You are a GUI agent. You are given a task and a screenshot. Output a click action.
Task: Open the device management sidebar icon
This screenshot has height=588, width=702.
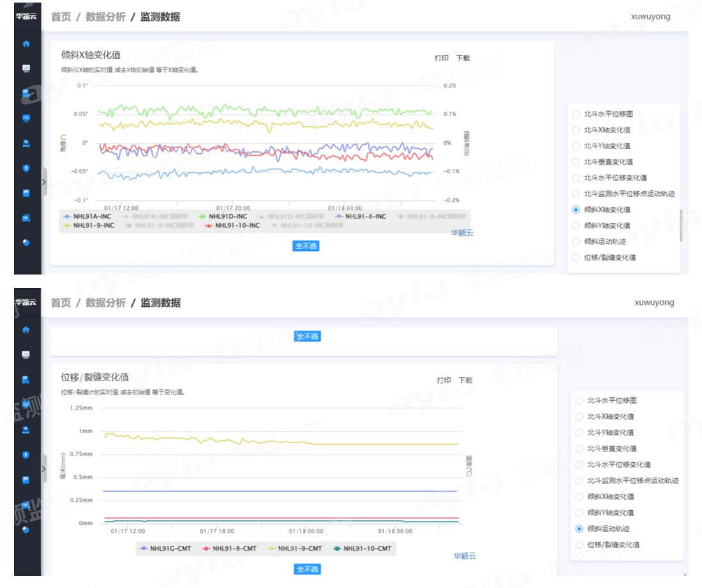click(x=25, y=93)
